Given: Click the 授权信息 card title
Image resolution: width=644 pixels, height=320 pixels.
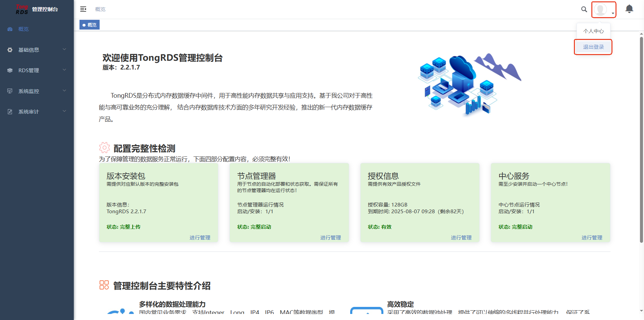Looking at the screenshot, I should (383, 176).
